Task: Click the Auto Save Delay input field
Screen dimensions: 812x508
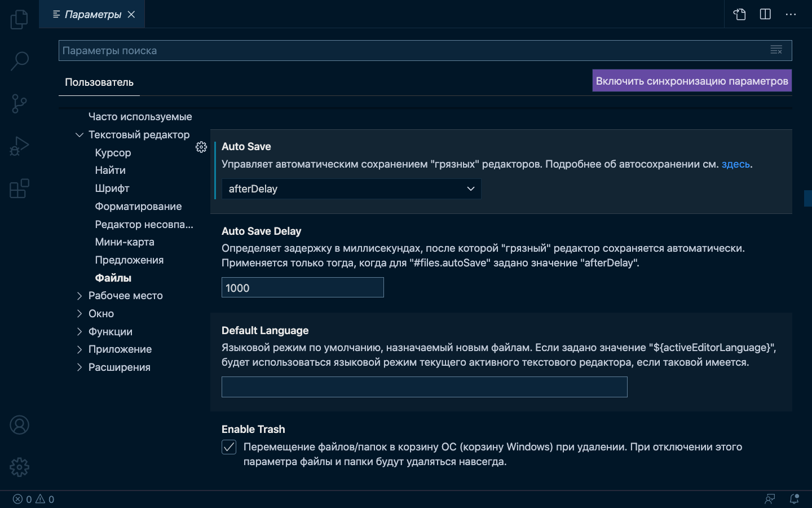Action: [x=302, y=288]
